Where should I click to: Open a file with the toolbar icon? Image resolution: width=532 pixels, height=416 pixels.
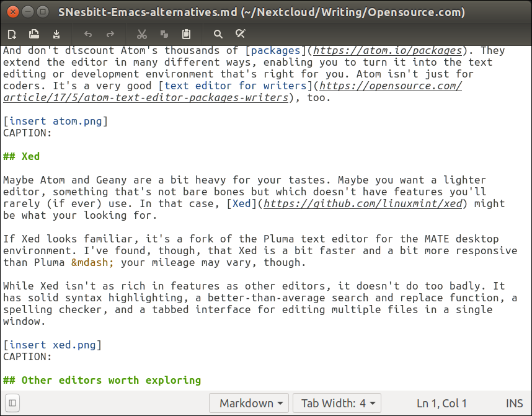[x=35, y=34]
